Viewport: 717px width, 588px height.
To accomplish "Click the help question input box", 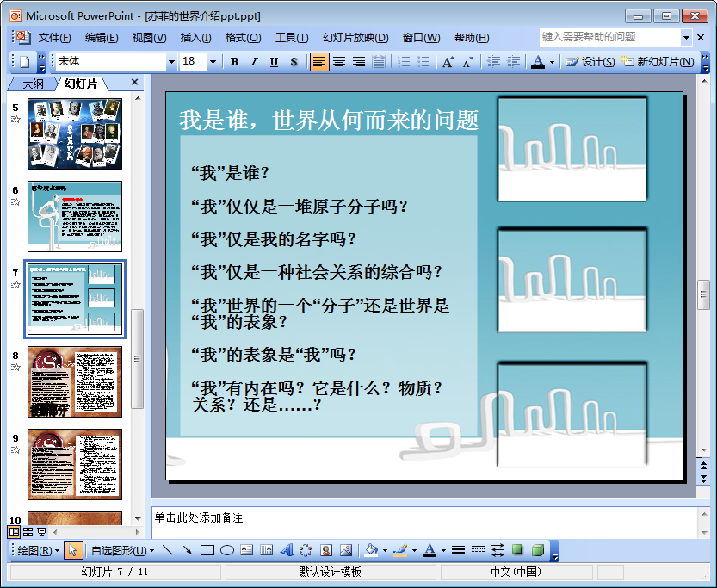I will pos(610,37).
